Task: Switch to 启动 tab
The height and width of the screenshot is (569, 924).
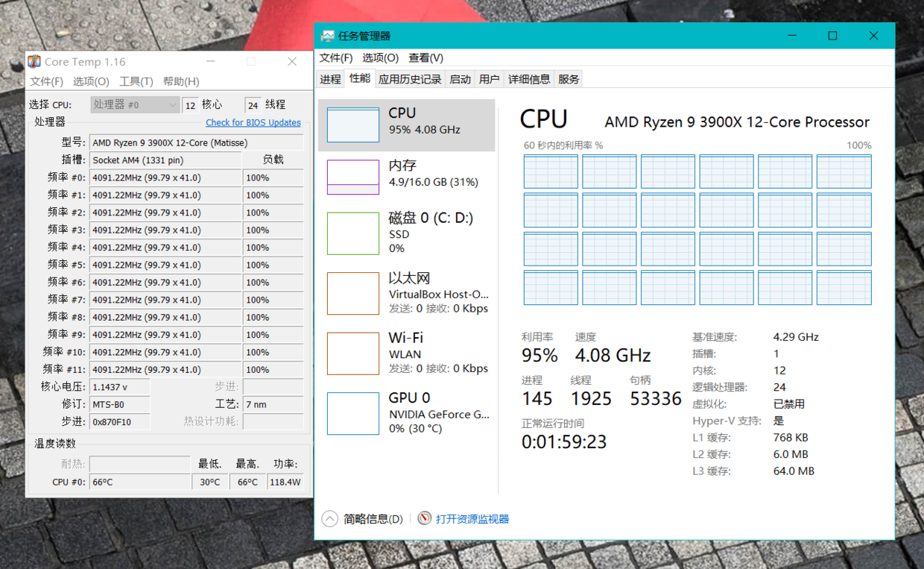Action: pos(461,79)
